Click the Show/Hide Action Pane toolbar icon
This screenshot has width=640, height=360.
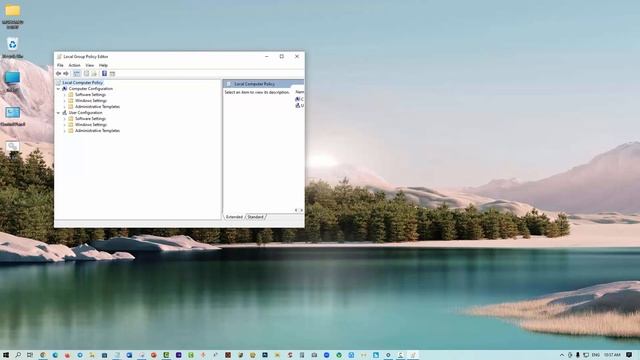tap(112, 73)
